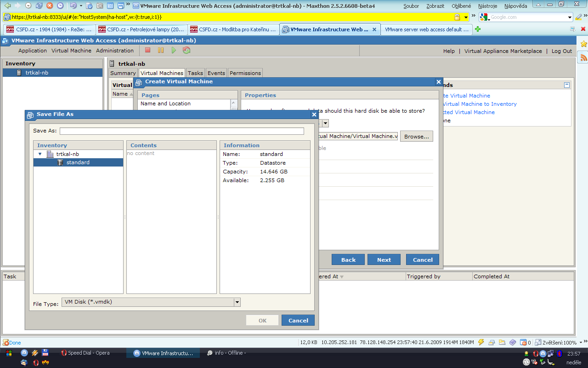This screenshot has height=368, width=588.
Task: Click the browser Refresh button
Action: click(x=39, y=6)
